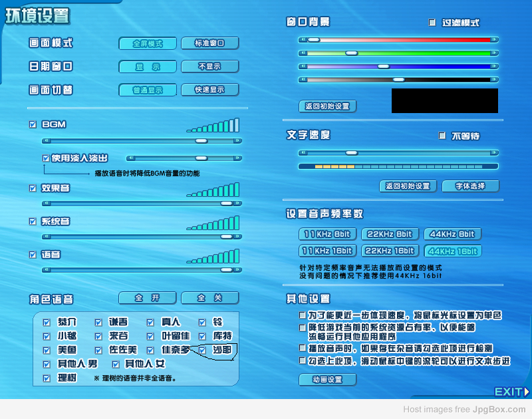Image resolution: width=532 pixels, height=419 pixels.
Task: Choose the 11KHz 8bit audio frequency
Action: [x=328, y=234]
